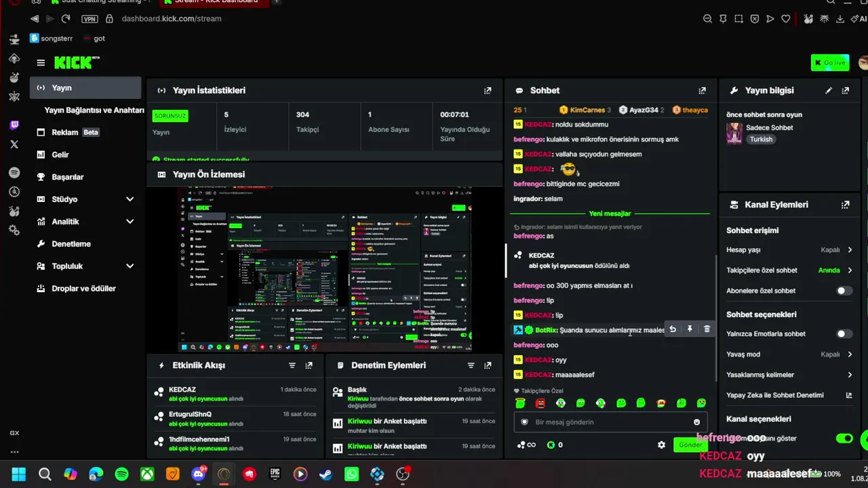
Task: Open Reklam Beta in sidebar
Action: [x=85, y=133]
